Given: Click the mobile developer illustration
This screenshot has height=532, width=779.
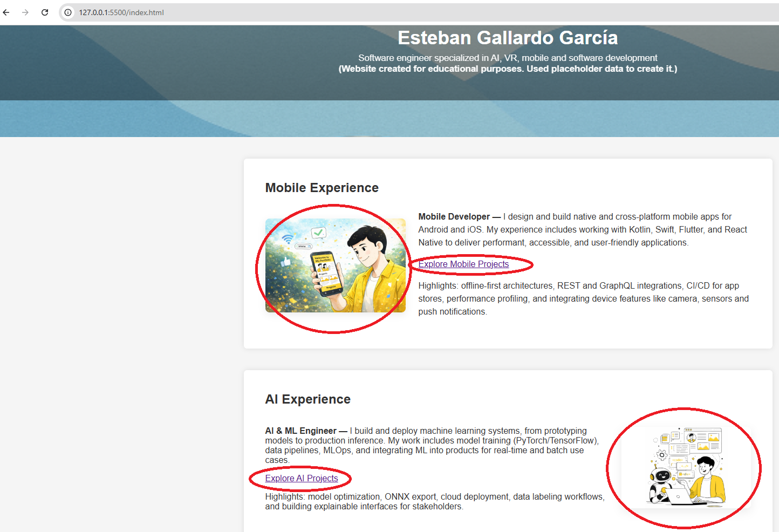Looking at the screenshot, I should click(x=335, y=265).
